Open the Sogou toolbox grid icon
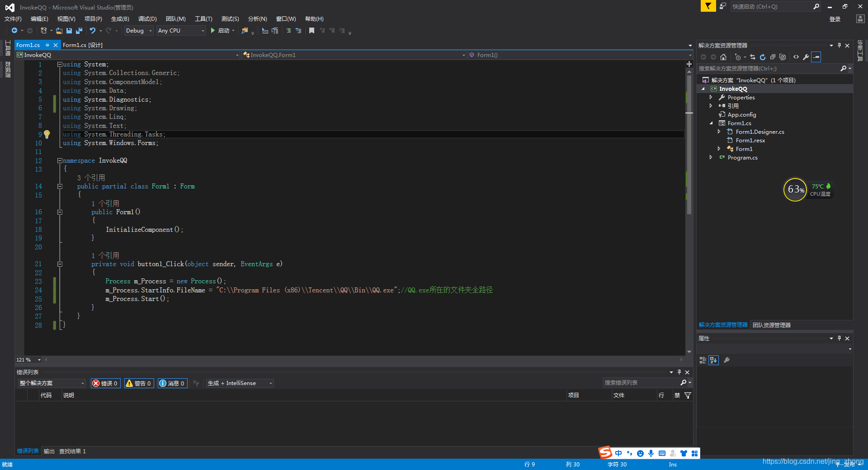 [x=694, y=453]
